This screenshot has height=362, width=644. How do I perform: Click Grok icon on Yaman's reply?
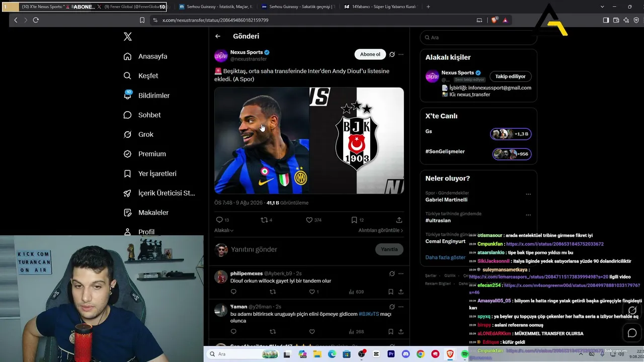[x=392, y=307]
